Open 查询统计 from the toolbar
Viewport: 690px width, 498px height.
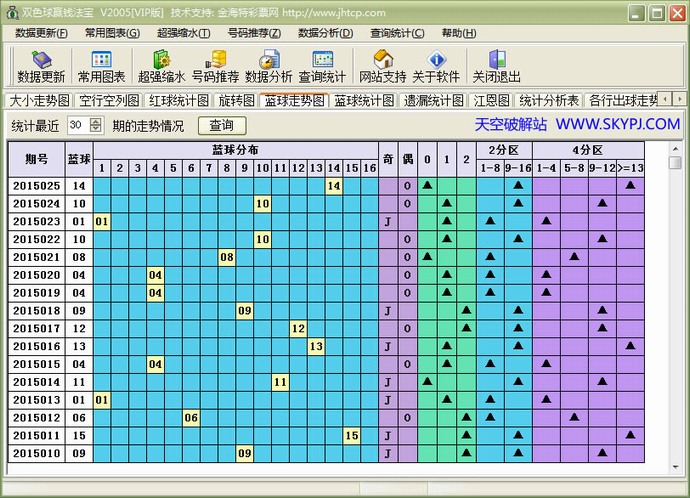(x=322, y=66)
